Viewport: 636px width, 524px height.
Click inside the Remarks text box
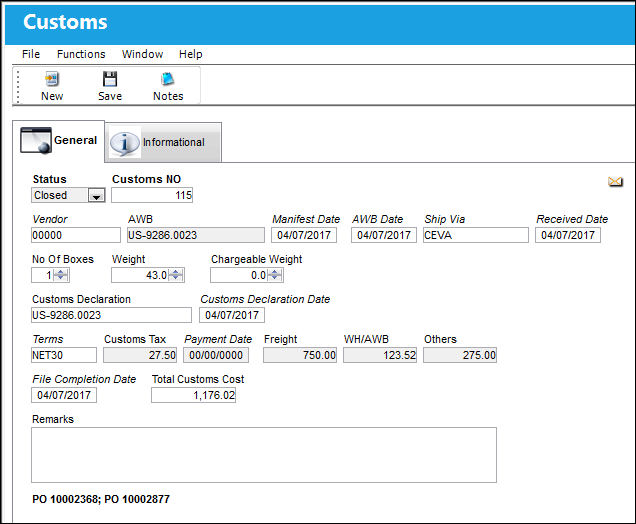click(x=264, y=455)
